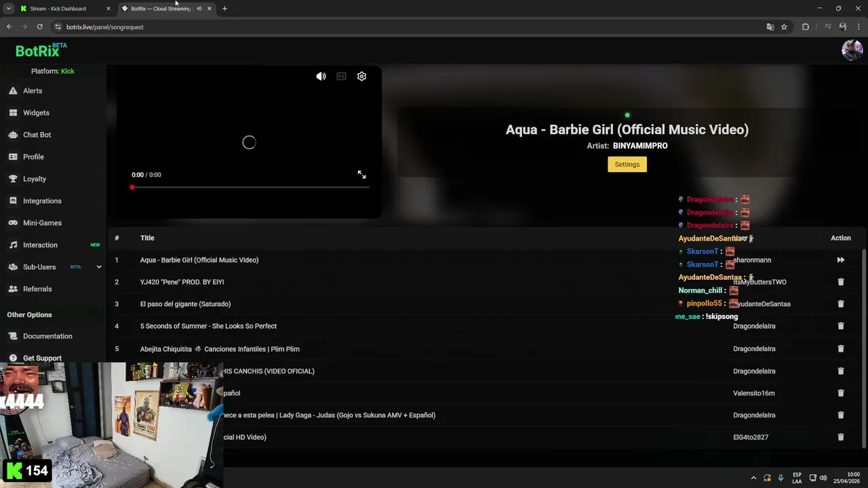Open Alerts in the sidebar
868x488 pixels.
[x=33, y=91]
